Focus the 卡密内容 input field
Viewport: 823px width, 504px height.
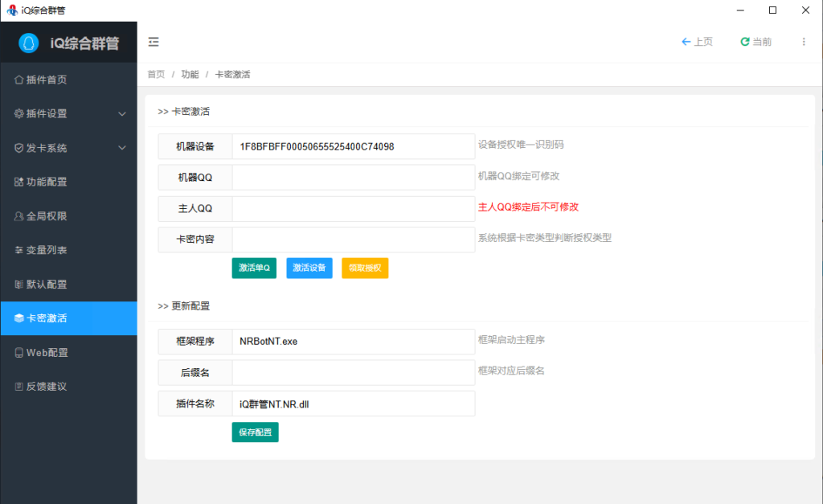[354, 240]
